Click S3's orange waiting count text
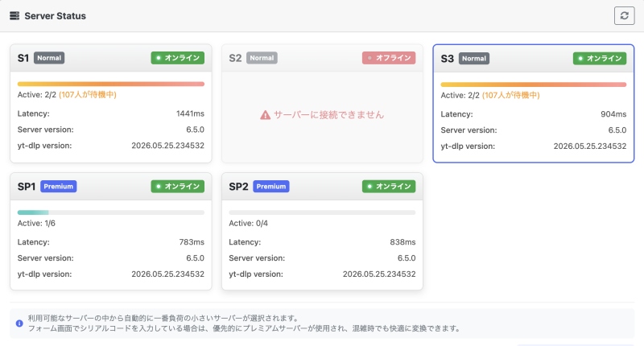Viewport: 644px width, 346px height. tap(510, 95)
